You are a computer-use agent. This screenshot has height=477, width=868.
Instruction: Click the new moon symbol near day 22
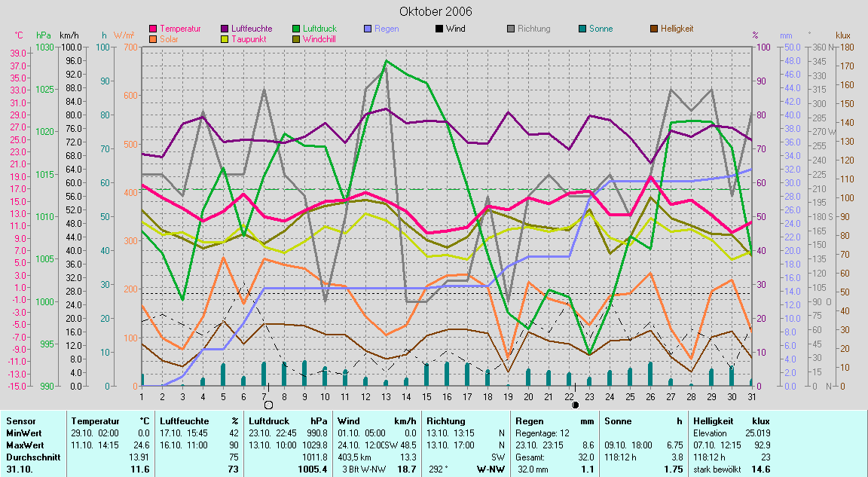(x=576, y=405)
